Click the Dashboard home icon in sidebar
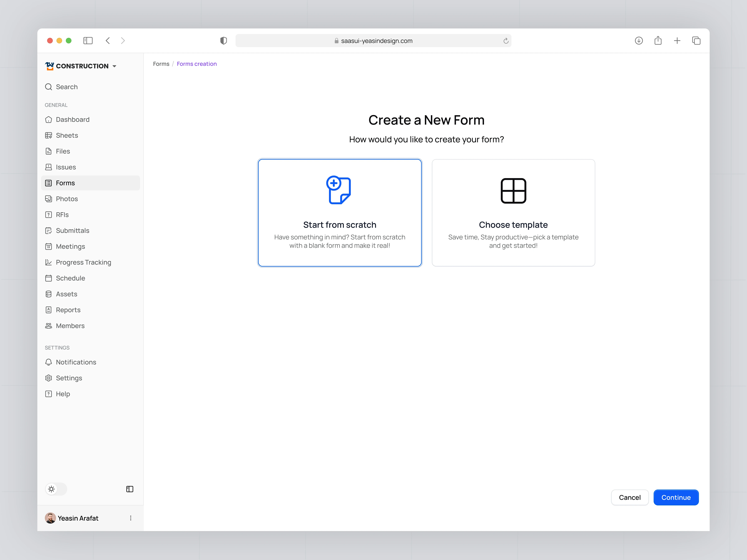 [49, 119]
